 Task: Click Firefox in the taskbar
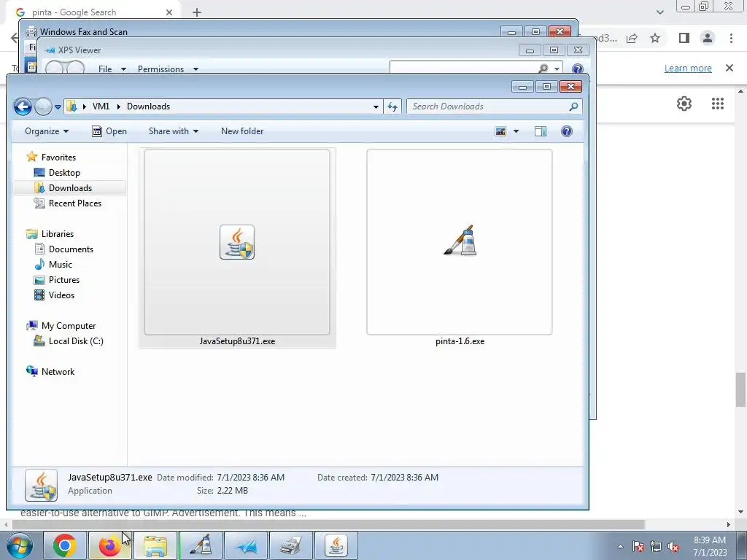pos(109,545)
